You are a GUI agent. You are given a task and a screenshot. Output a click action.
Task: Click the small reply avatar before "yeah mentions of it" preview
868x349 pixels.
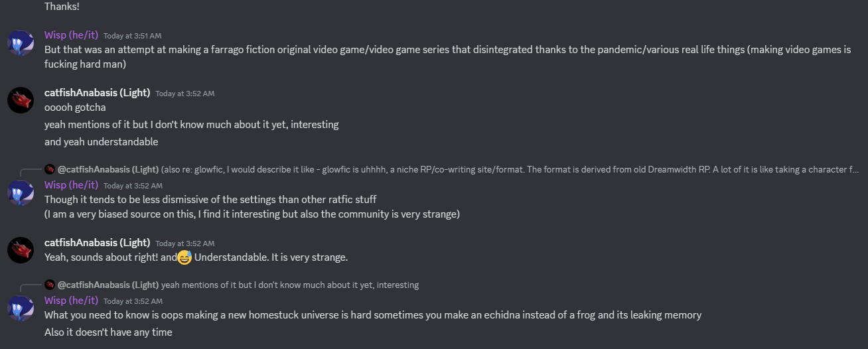tap(50, 285)
